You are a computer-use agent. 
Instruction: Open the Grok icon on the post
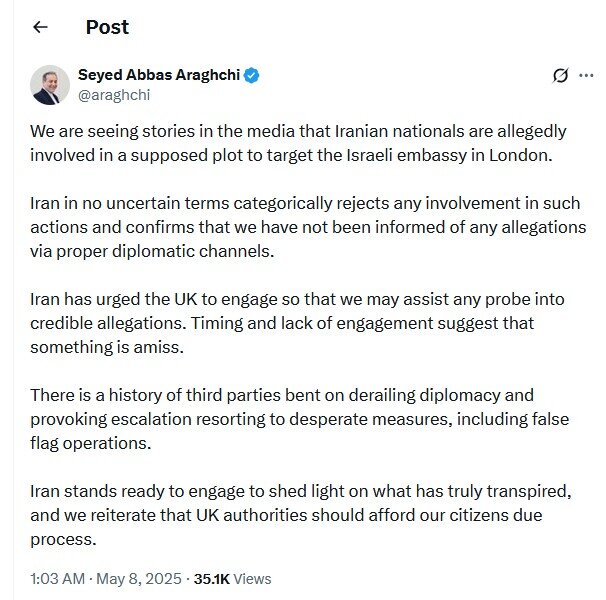[561, 76]
